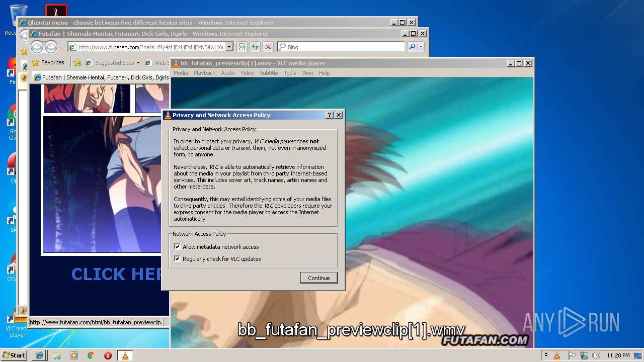The height and width of the screenshot is (362, 644).
Task: Expand Suggested Sites dropdown arrow
Action: [138, 63]
